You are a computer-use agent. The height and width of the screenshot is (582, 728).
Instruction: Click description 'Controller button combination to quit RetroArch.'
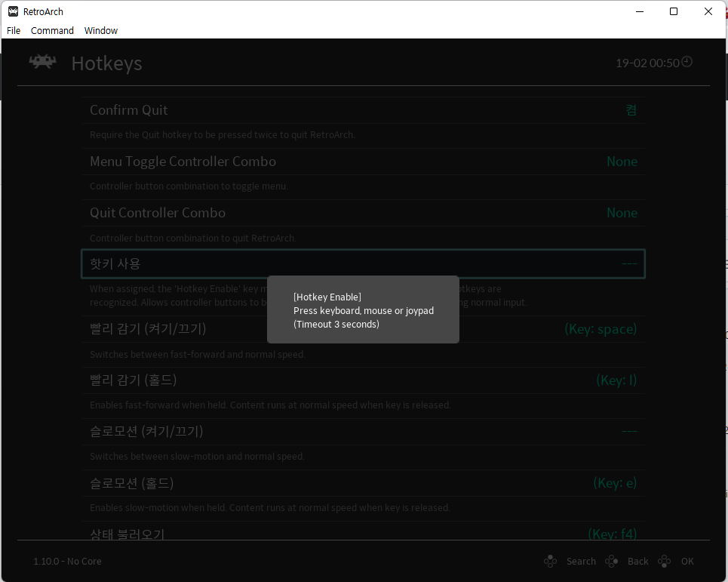(x=192, y=239)
